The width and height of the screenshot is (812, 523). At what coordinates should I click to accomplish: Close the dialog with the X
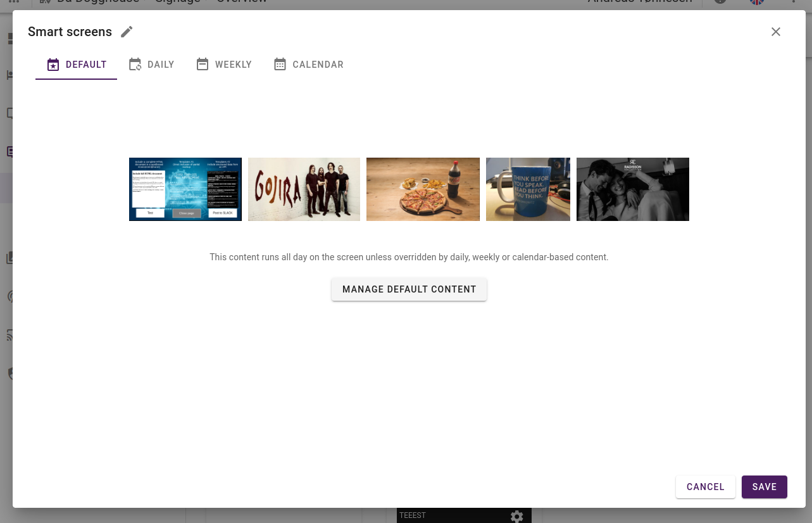(x=775, y=32)
